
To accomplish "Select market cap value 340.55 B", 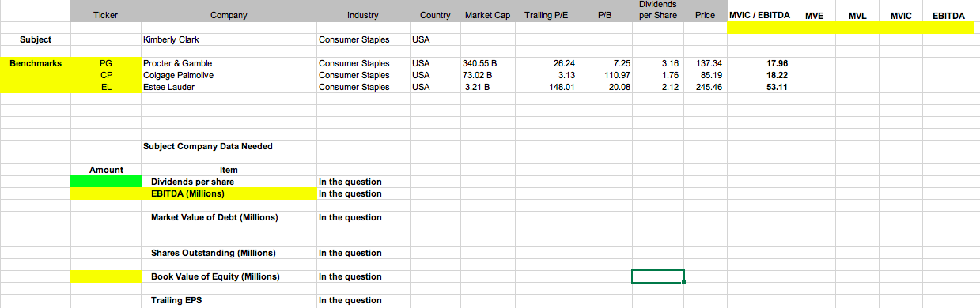I will (487, 63).
